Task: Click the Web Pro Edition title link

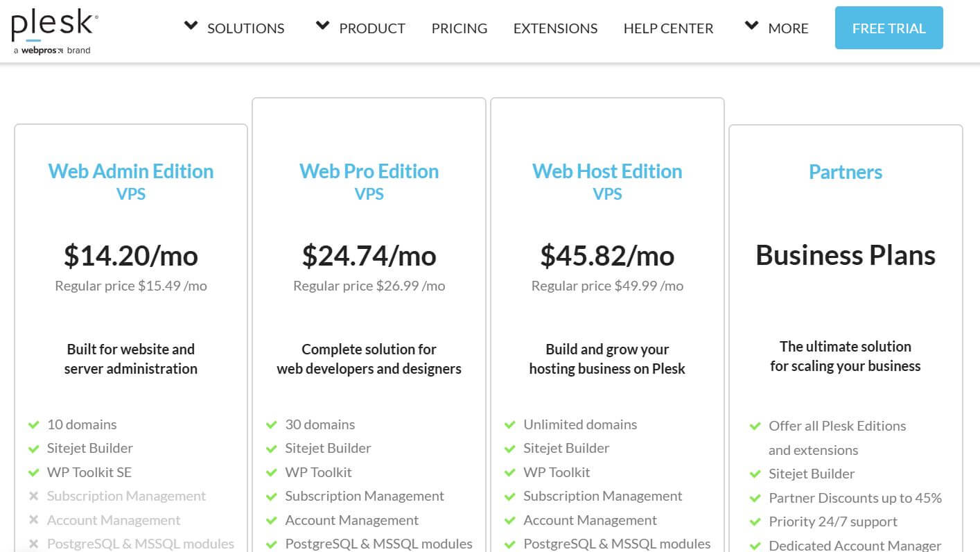Action: coord(369,171)
